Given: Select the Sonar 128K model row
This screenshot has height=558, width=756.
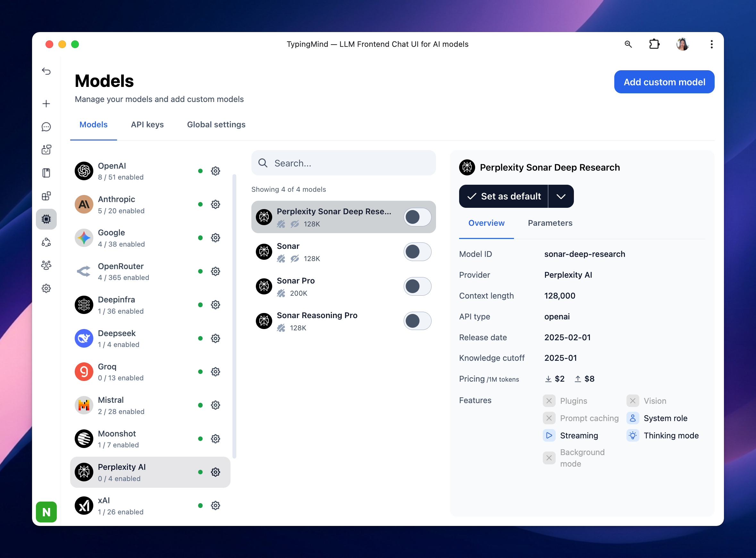Looking at the screenshot, I should [x=343, y=252].
